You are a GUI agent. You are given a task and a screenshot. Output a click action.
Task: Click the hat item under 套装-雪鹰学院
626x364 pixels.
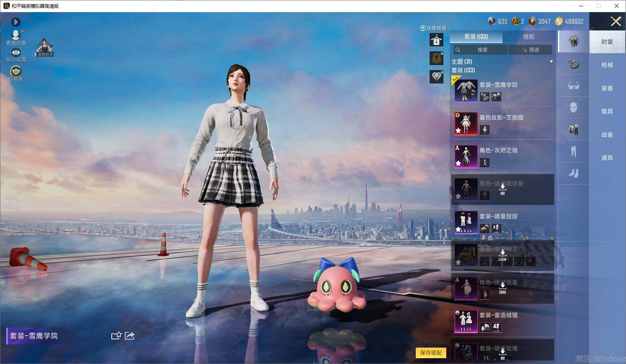(485, 97)
